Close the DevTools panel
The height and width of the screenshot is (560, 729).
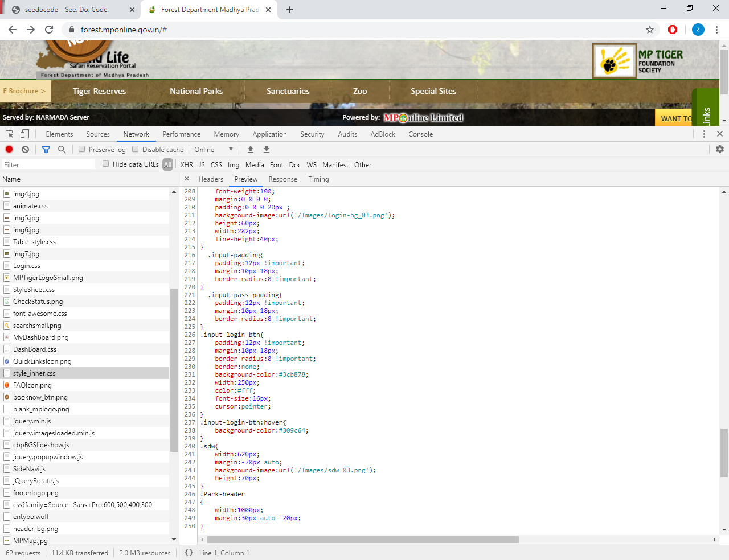click(720, 134)
